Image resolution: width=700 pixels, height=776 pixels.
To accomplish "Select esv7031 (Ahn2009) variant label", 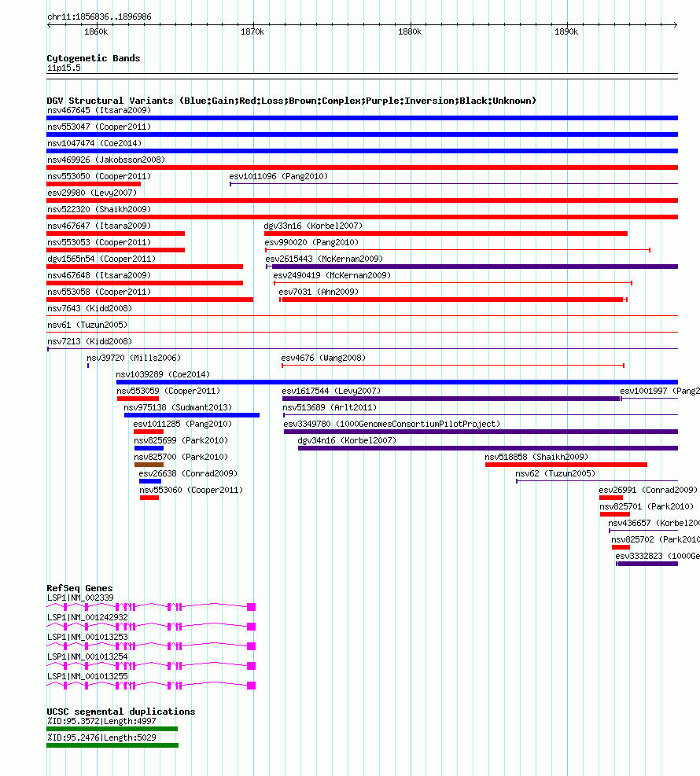I will [x=319, y=292].
